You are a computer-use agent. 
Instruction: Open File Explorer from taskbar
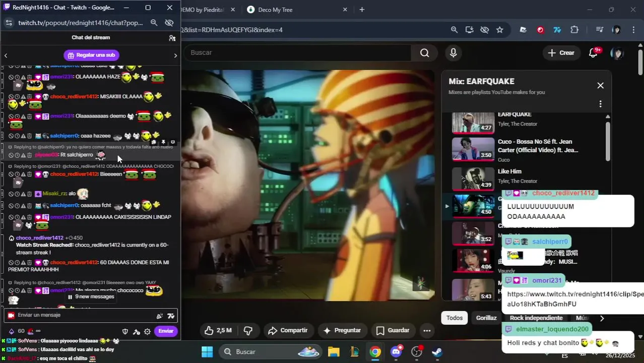[334, 352]
